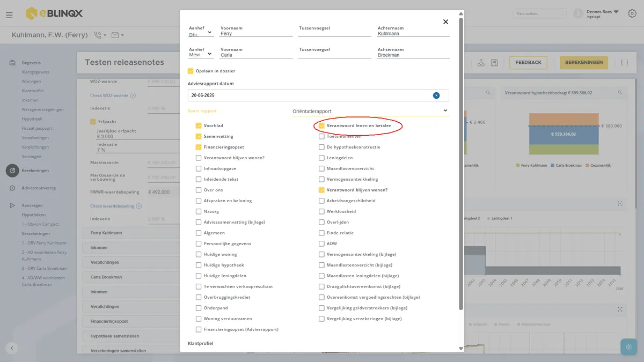This screenshot has width=644, height=362.
Task: Click the Gegevens clipboard icon in the sidebar
Action: tap(12, 63)
